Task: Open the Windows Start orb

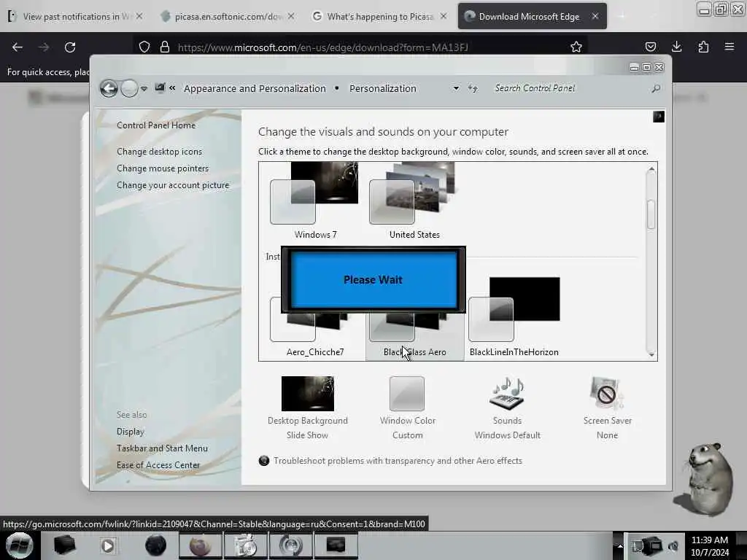Action: tap(20, 545)
